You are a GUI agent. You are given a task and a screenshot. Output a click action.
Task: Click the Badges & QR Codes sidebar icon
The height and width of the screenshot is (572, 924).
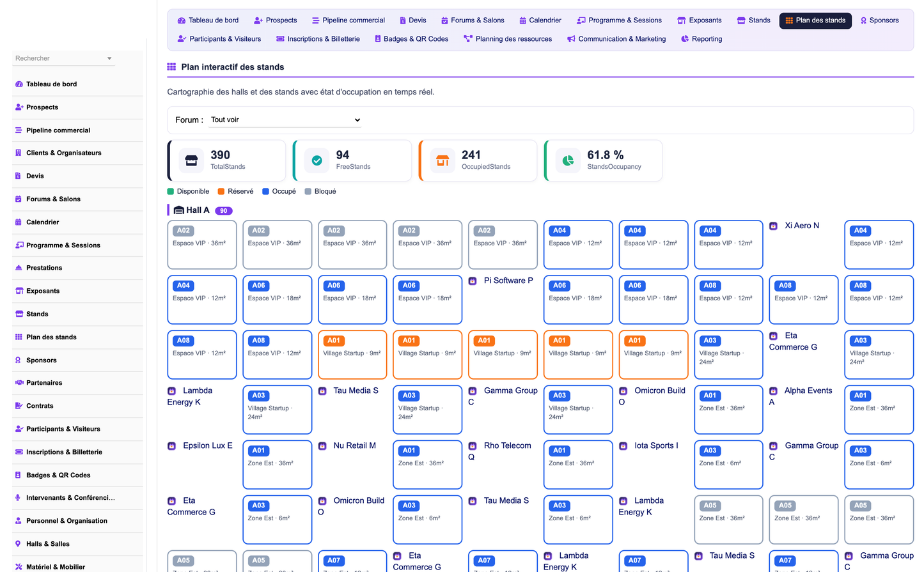point(19,475)
